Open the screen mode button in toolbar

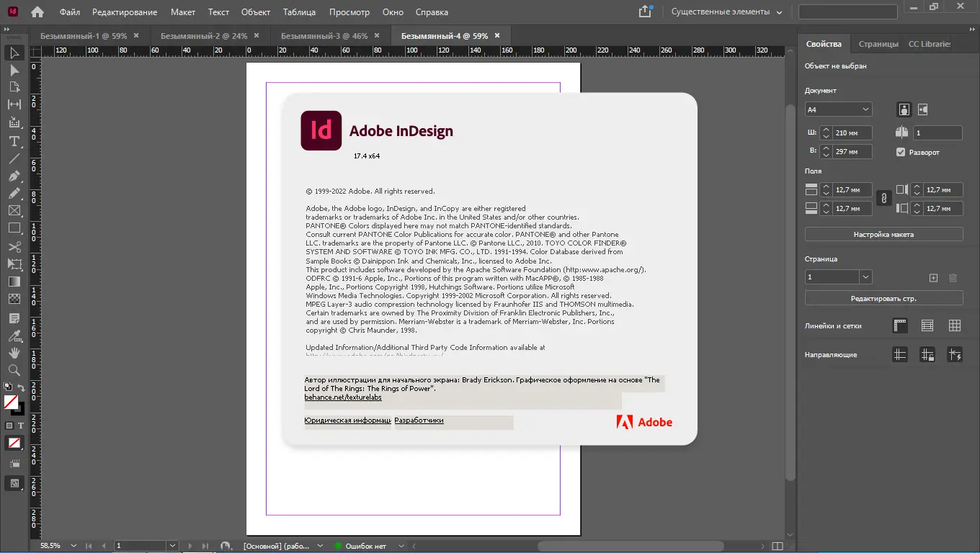(14, 483)
